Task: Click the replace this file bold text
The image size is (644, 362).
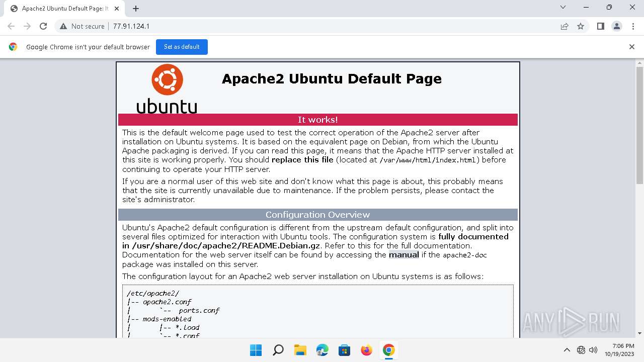Action: (302, 160)
